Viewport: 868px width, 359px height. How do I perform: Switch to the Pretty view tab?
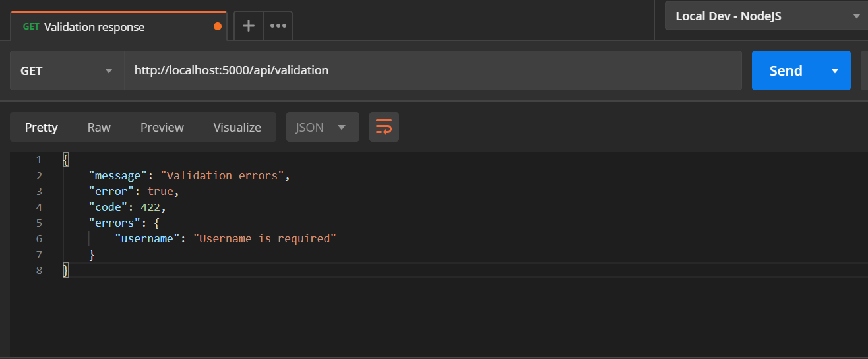coord(42,127)
